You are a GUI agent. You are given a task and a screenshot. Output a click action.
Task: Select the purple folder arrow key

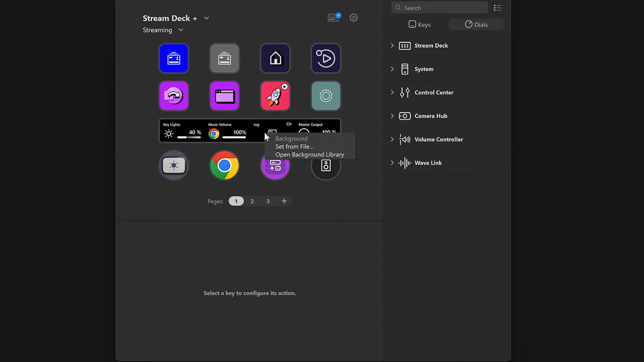point(174,96)
